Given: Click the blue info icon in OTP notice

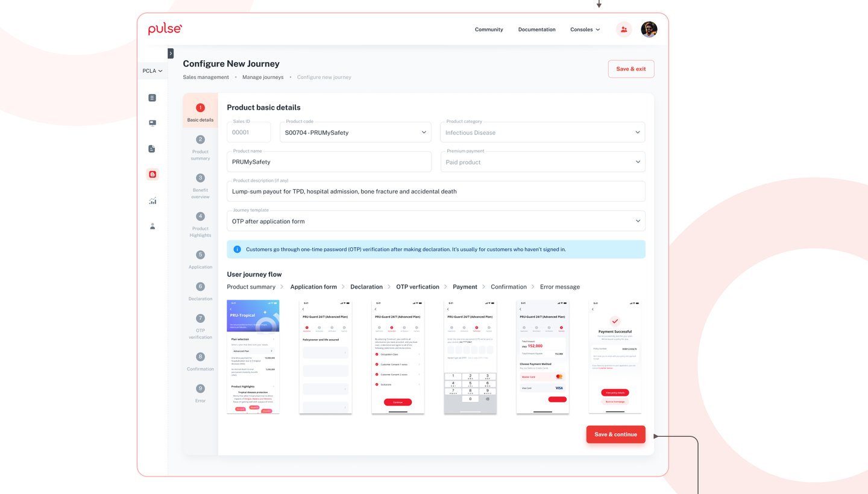Looking at the screenshot, I should coord(237,249).
